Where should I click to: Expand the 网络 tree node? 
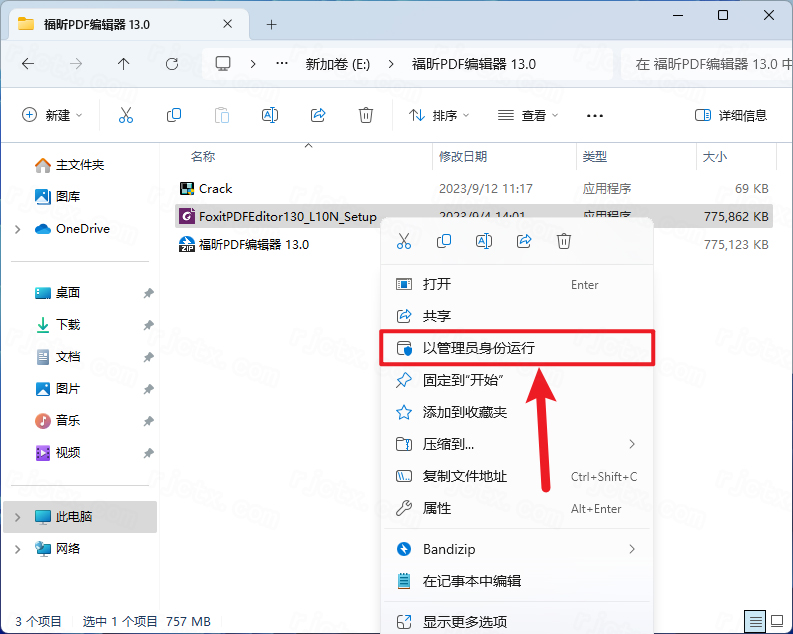(x=18, y=549)
